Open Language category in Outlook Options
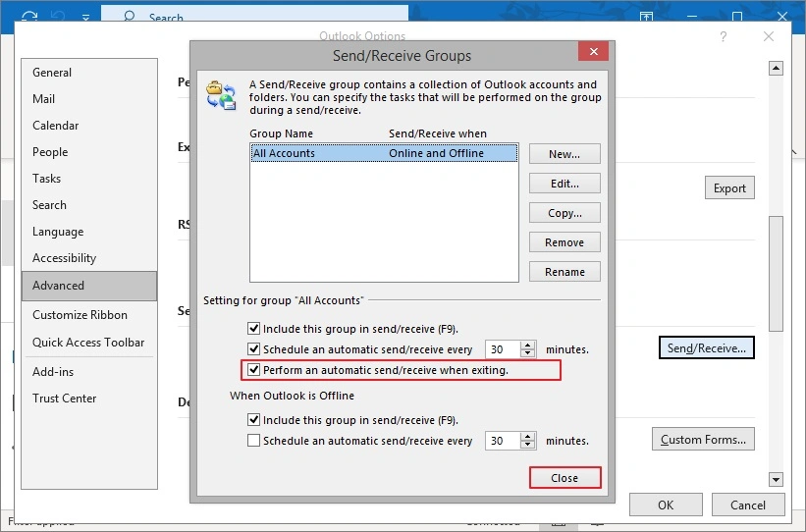The width and height of the screenshot is (806, 532). [89, 232]
